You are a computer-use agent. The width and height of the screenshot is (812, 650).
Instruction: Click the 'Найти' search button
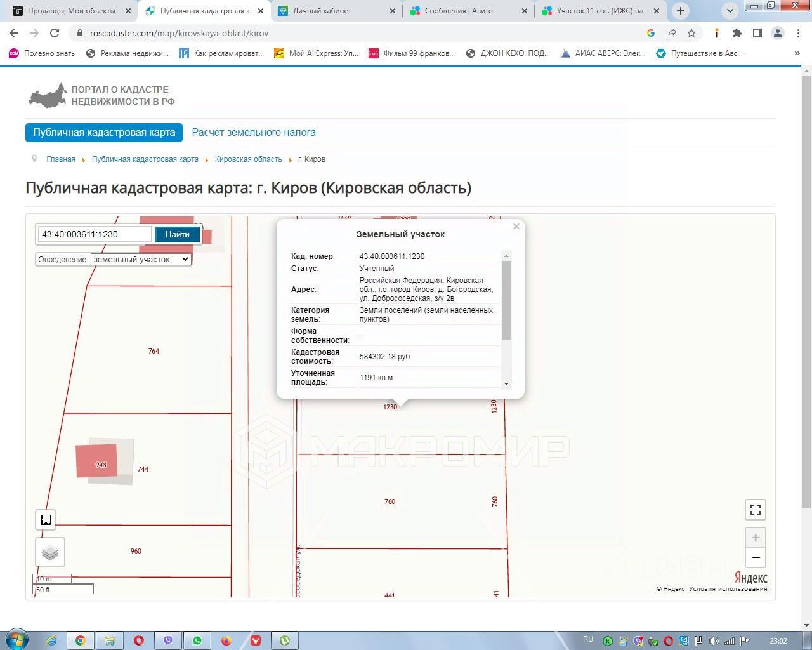[x=178, y=234]
